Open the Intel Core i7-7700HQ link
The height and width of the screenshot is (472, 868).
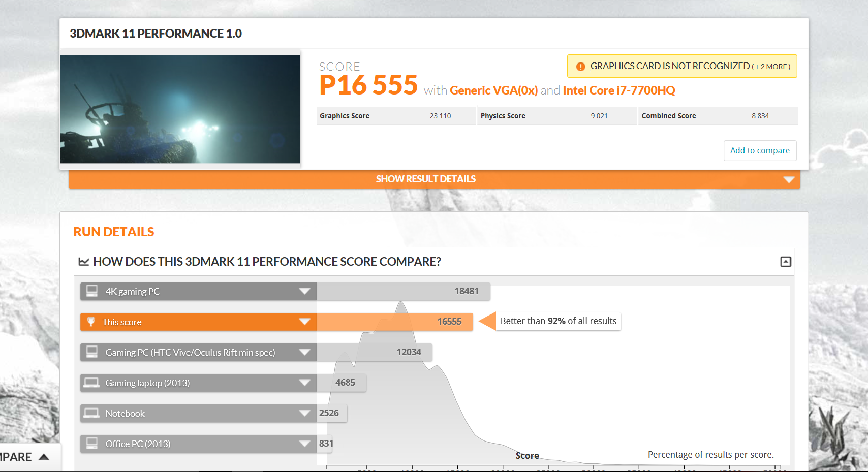(619, 90)
